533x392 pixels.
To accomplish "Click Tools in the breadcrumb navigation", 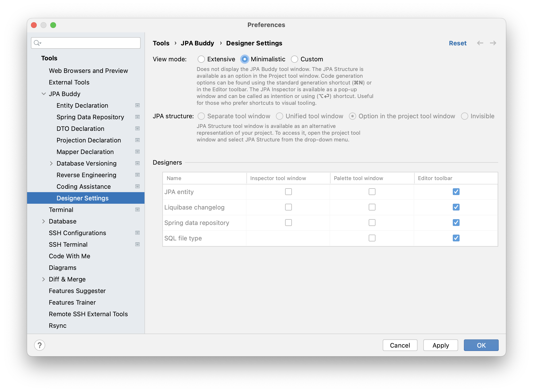I will 161,43.
